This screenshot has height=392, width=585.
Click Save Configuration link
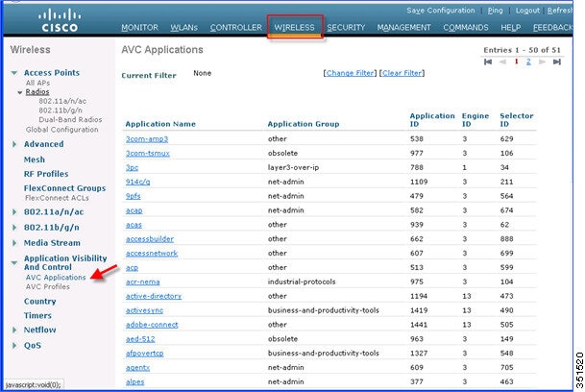pyautogui.click(x=441, y=11)
